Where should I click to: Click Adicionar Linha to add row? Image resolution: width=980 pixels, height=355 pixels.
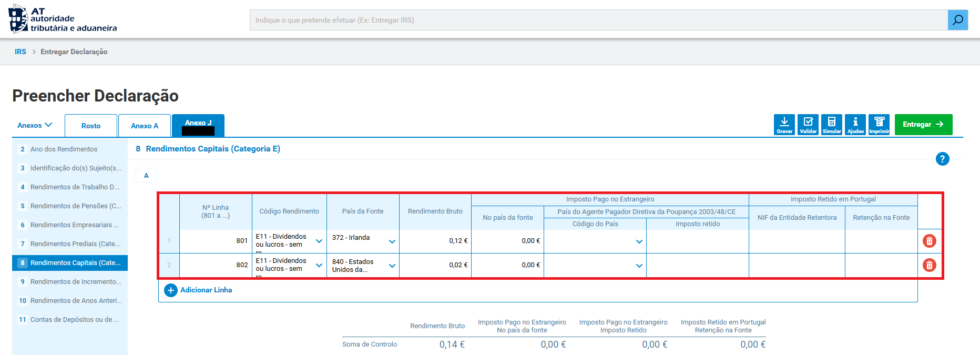pyautogui.click(x=198, y=290)
